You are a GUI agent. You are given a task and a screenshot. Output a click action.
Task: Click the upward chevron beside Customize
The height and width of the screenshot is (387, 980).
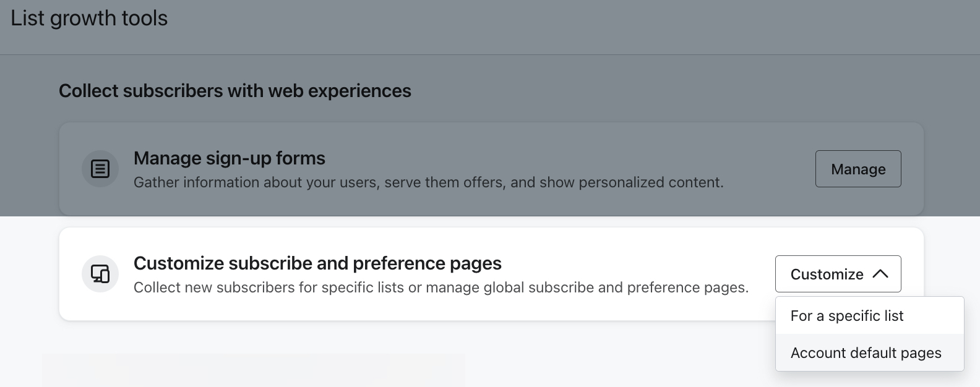pyautogui.click(x=881, y=274)
